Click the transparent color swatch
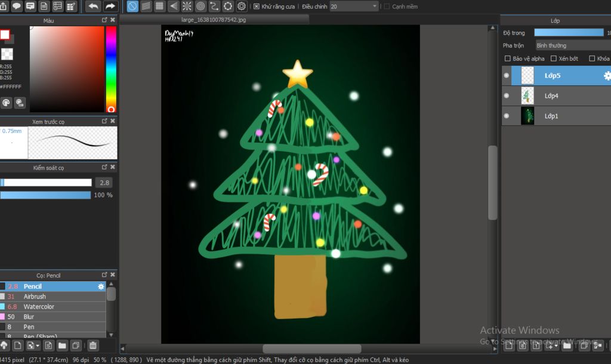The height and width of the screenshot is (364, 611). click(x=7, y=54)
